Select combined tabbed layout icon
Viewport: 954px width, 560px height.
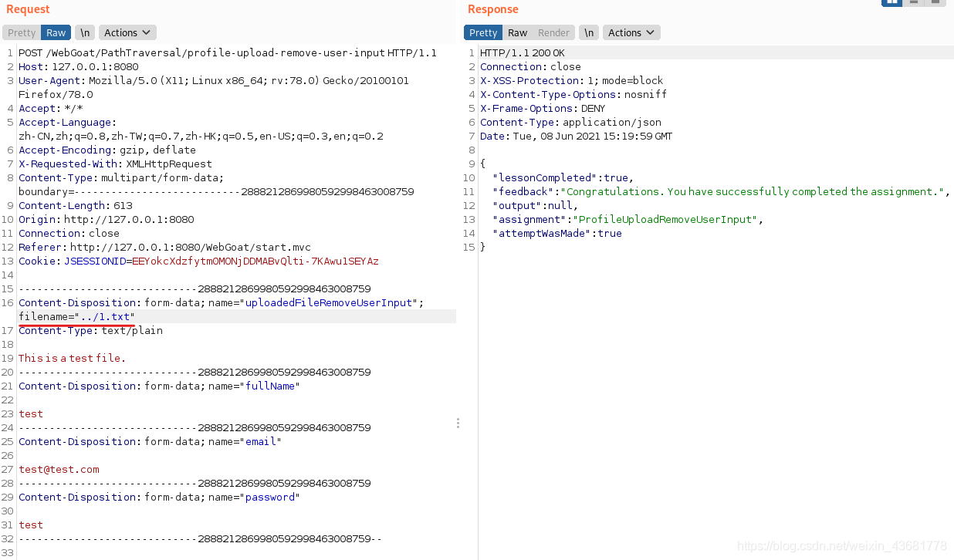pyautogui.click(x=935, y=2)
